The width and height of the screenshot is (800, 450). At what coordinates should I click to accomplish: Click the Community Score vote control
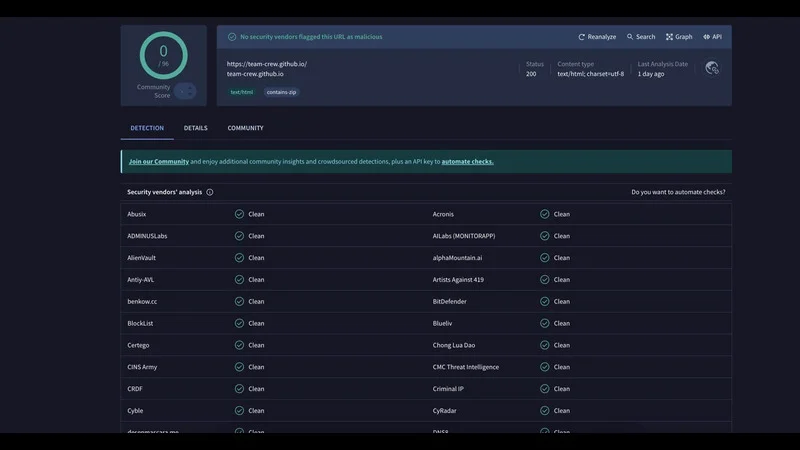pos(185,91)
